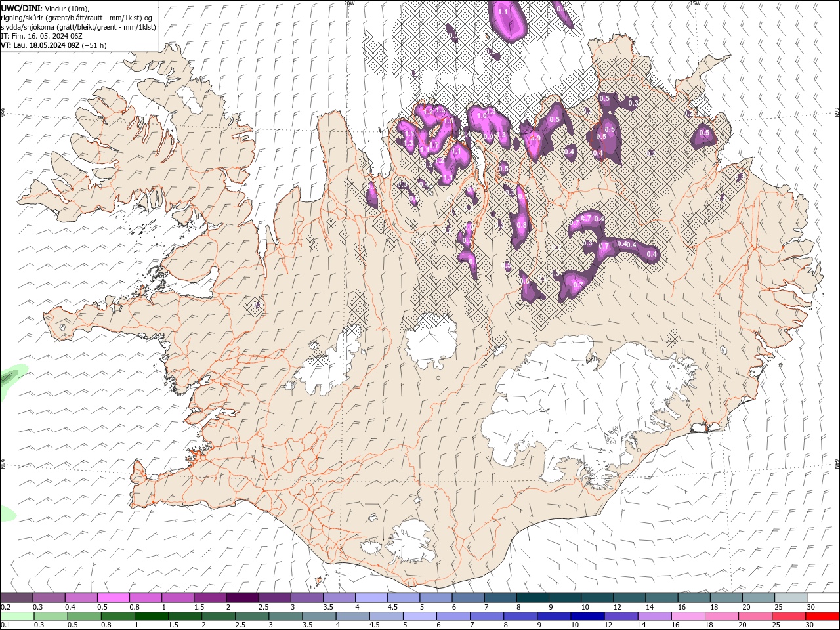This screenshot has height=630, width=840.
Task: Click the red-pink 25–30 rain legend swatch
Action: pos(789,616)
